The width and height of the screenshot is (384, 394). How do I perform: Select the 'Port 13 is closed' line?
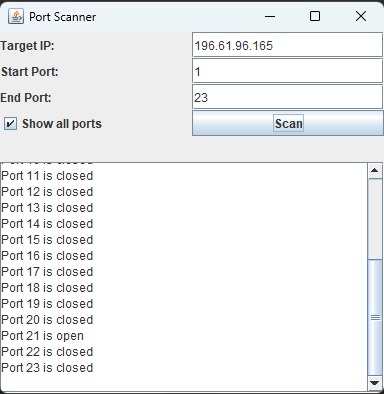(47, 208)
